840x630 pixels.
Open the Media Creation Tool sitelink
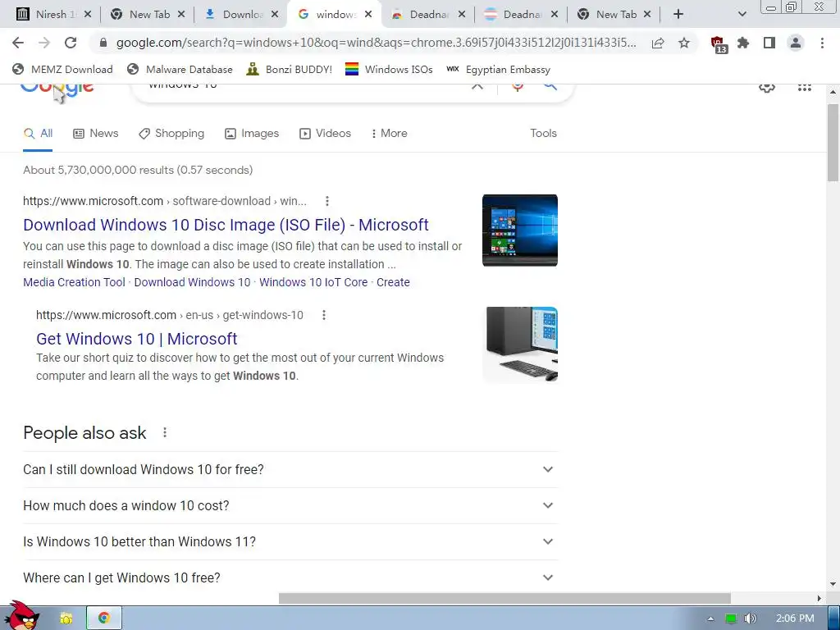pos(74,282)
